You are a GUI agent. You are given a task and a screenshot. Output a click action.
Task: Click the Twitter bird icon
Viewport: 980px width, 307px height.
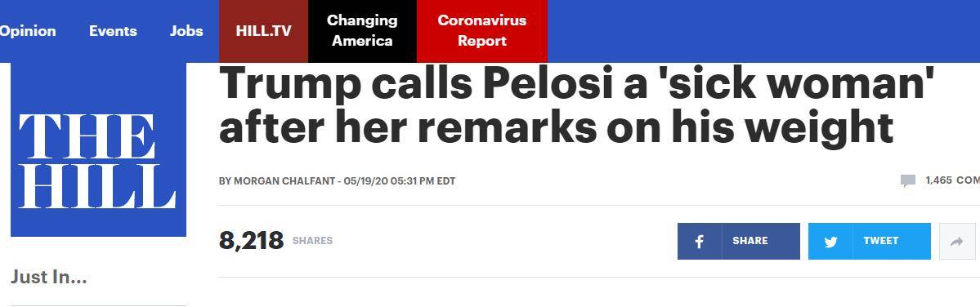tap(830, 242)
